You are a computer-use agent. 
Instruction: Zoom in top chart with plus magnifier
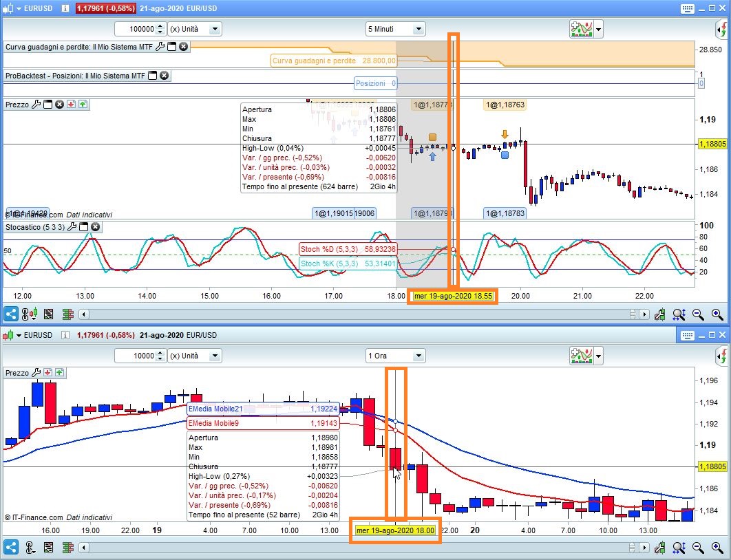(x=717, y=315)
